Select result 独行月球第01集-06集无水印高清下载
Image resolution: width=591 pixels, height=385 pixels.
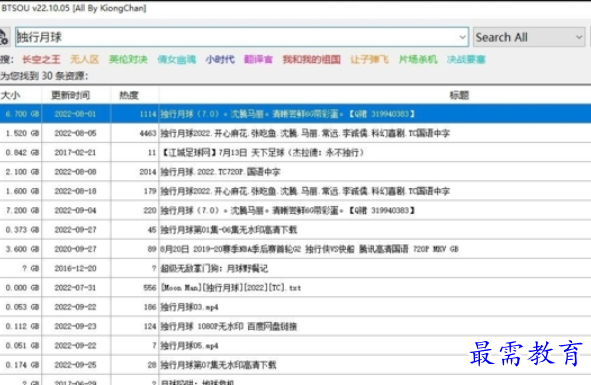(296, 230)
